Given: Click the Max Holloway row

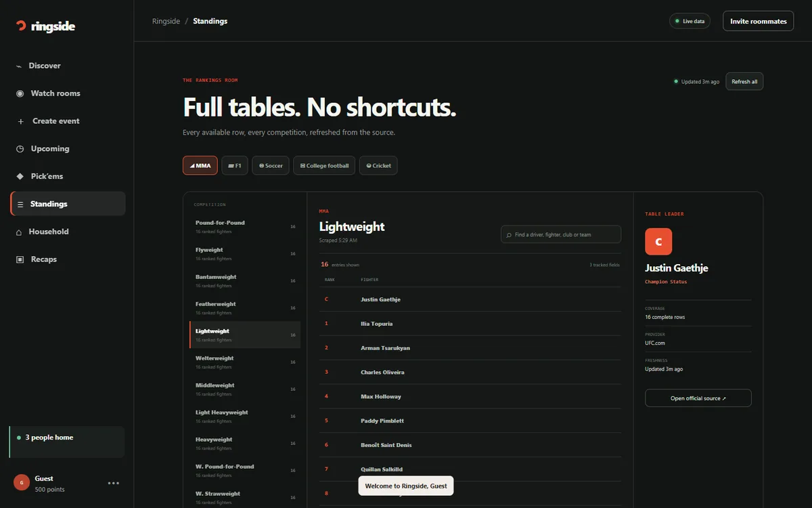Looking at the screenshot, I should [470, 396].
